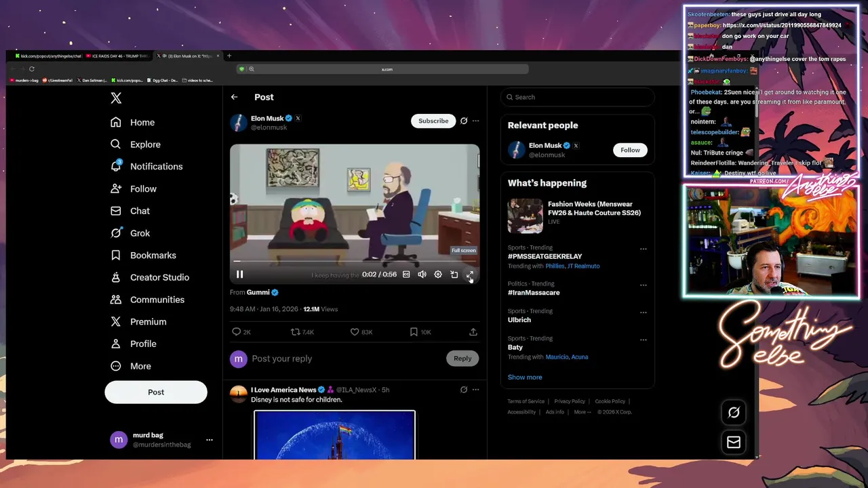The height and width of the screenshot is (488, 868).
Task: Open a new browser tab
Action: (229, 56)
